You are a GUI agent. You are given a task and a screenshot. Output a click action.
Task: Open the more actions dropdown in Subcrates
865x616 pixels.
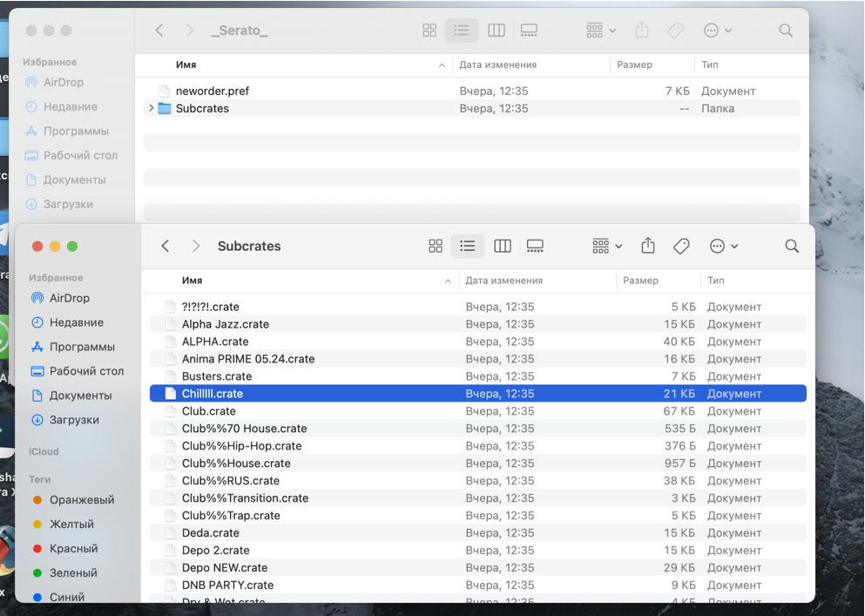[x=723, y=247]
